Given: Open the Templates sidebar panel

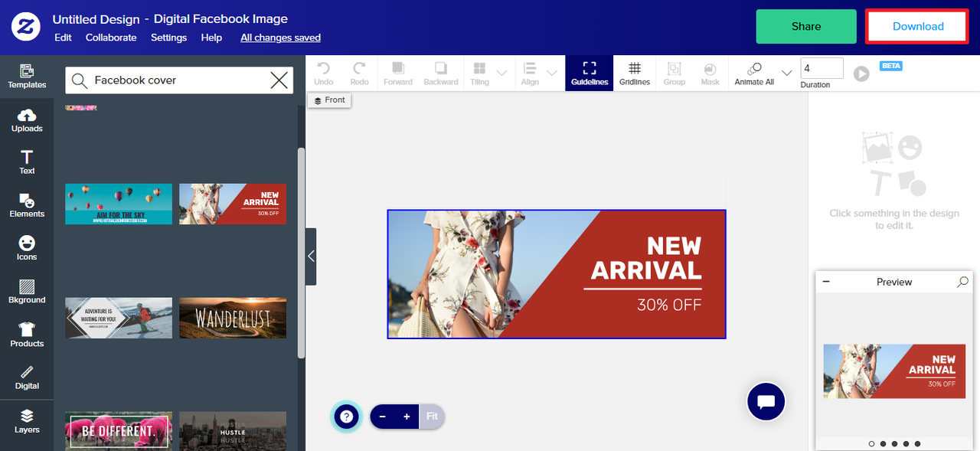Looking at the screenshot, I should click(x=27, y=77).
